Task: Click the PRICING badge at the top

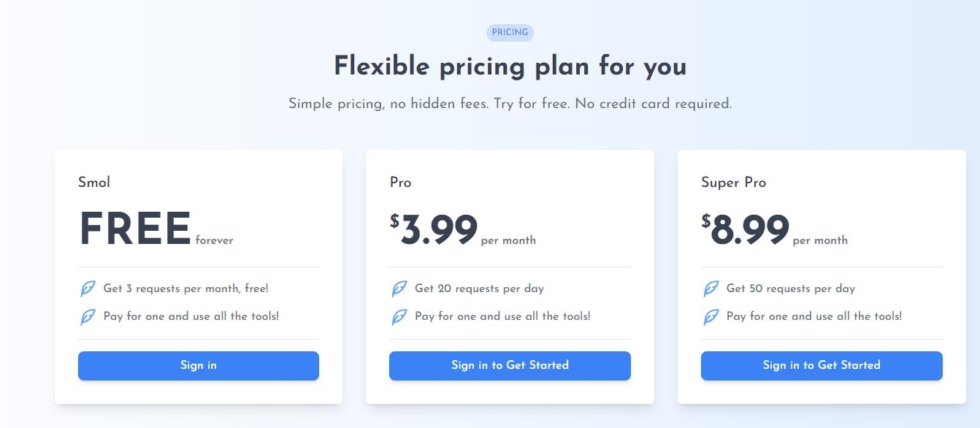Action: (x=510, y=32)
